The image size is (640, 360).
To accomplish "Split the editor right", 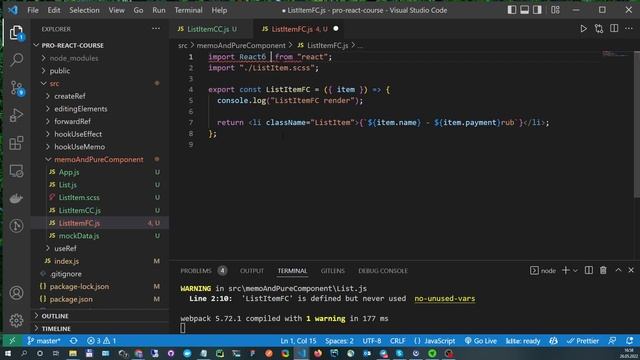I will (x=614, y=29).
